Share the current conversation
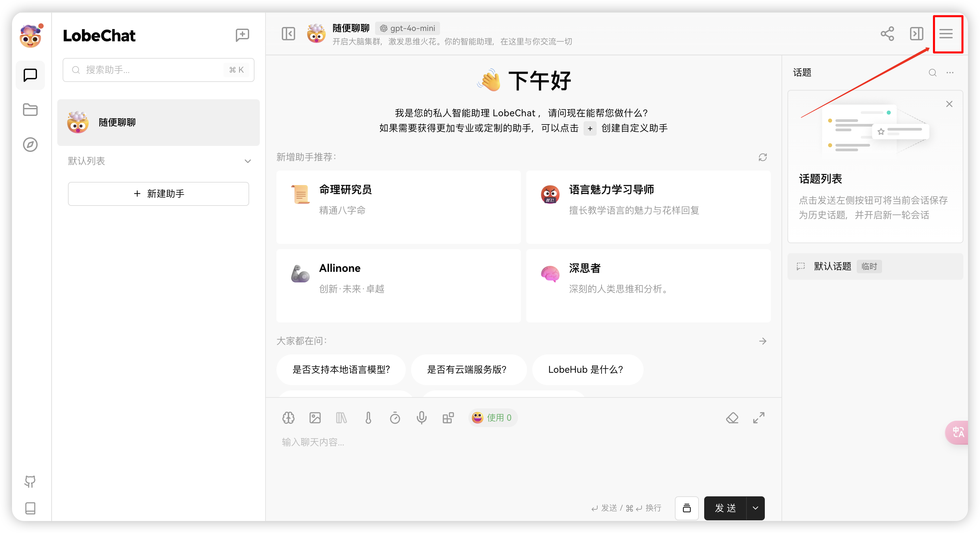Image resolution: width=980 pixels, height=533 pixels. click(x=887, y=33)
